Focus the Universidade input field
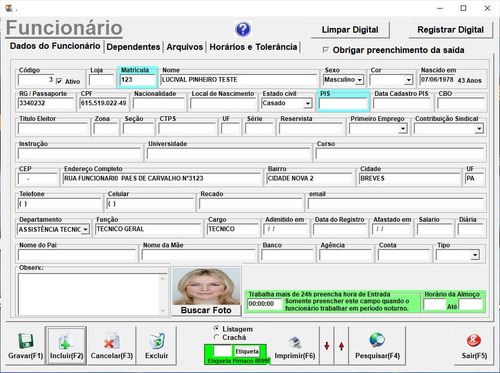This screenshot has width=500, height=373. tap(229, 154)
